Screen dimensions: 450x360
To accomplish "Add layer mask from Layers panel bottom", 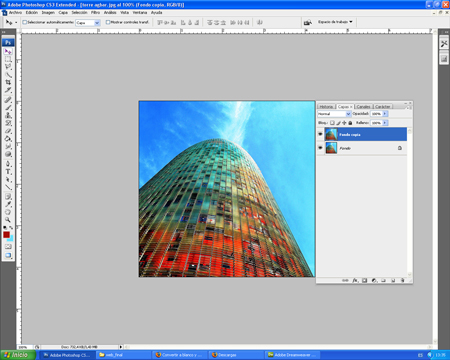I will [364, 280].
